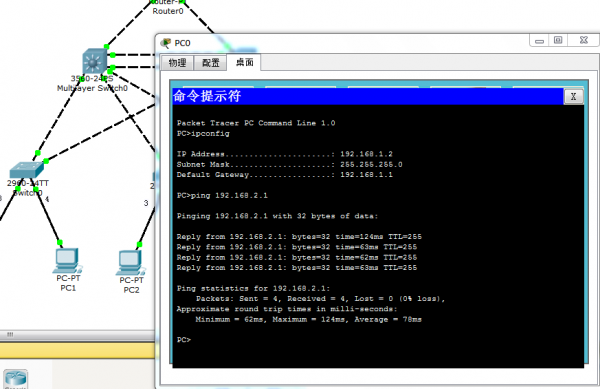Click the PC2 label text
The width and height of the screenshot is (600, 389).
point(131,290)
